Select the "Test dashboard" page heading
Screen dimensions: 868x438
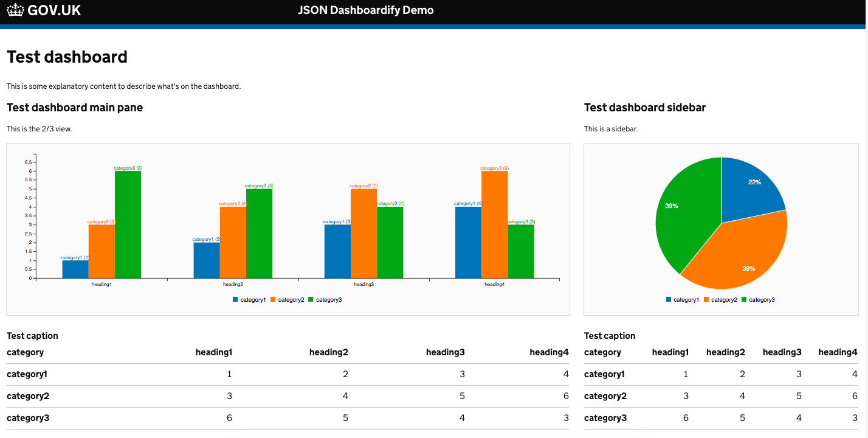67,57
